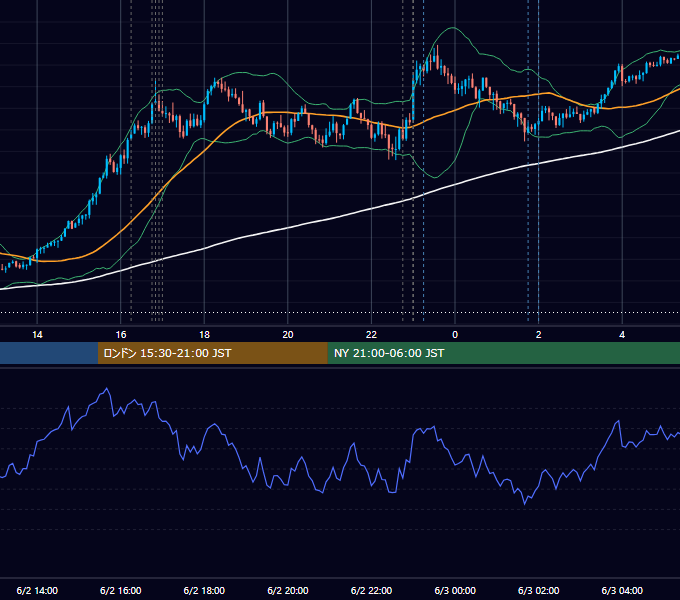Click the blue session bar before ロンドン
680x600 pixels.
pos(49,353)
